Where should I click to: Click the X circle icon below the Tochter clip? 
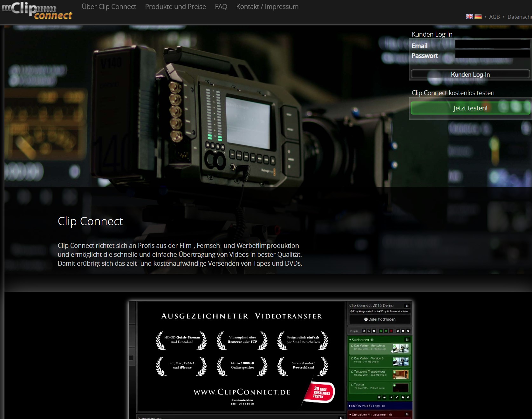point(408,397)
